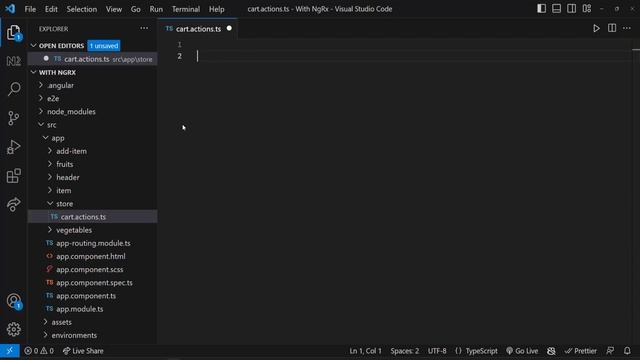640x360 pixels.
Task: Collapse the store folder
Action: [x=64, y=204]
